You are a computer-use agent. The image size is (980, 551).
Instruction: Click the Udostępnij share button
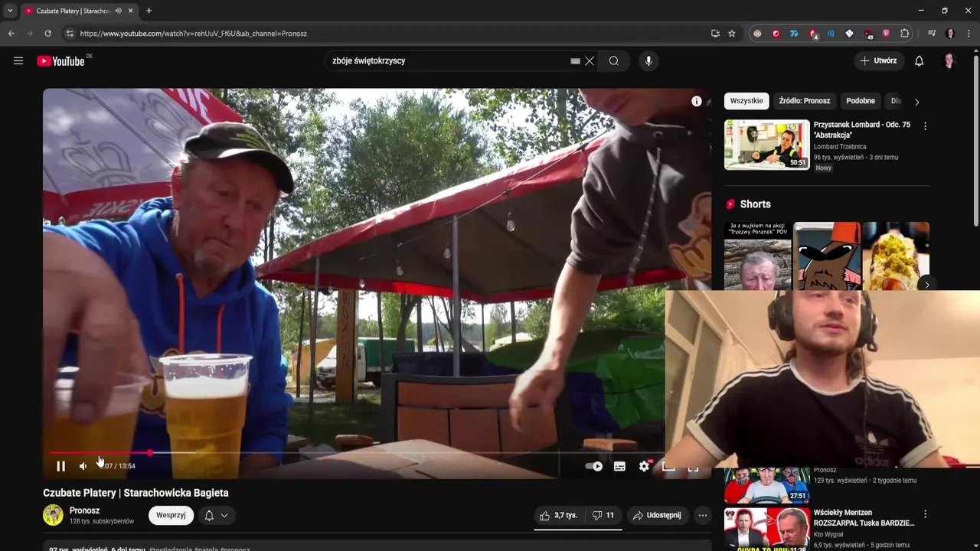point(657,516)
